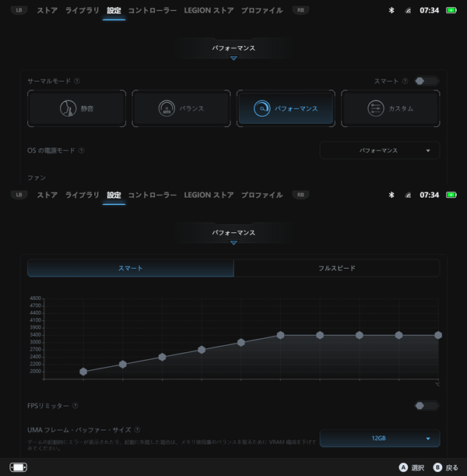
Task: Select the fan curve point at 2400 RPM
Action: coord(162,357)
